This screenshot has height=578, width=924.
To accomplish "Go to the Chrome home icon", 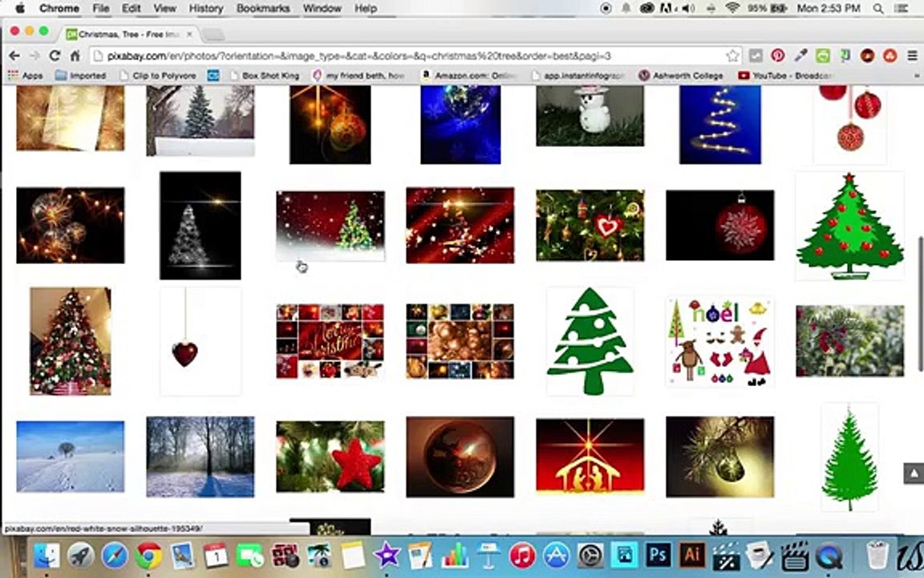I will 75,56.
